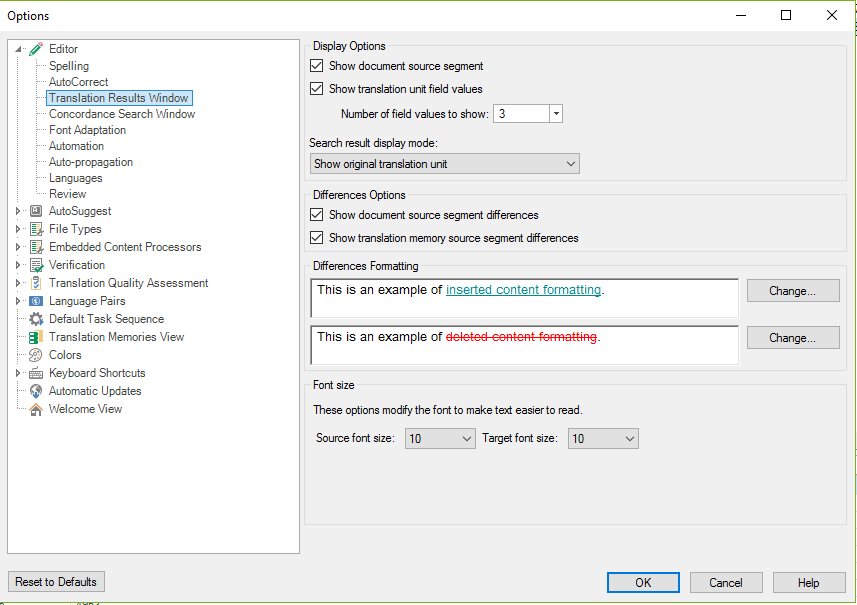Click the Number of field values input
Viewport: 857px width, 605px height.
click(521, 114)
